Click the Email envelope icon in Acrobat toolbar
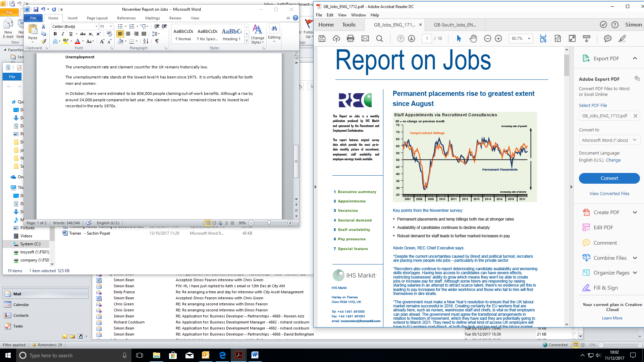The height and width of the screenshot is (362, 644). [365, 39]
